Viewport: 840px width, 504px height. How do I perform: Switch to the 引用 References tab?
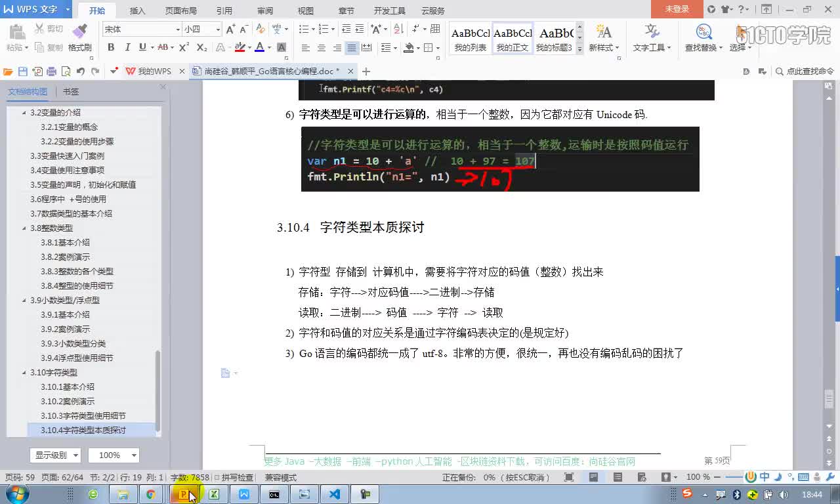(x=224, y=10)
